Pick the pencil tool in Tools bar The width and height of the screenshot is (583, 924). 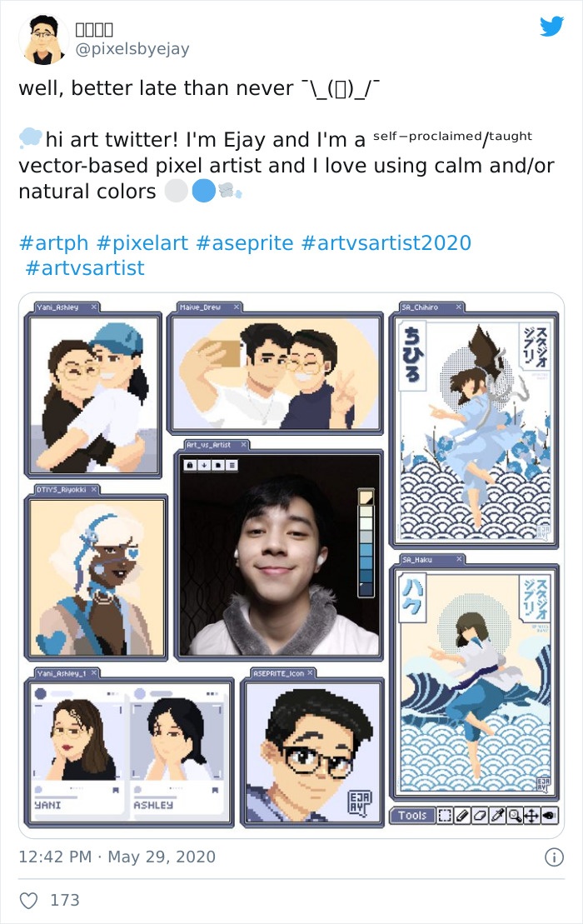click(463, 816)
